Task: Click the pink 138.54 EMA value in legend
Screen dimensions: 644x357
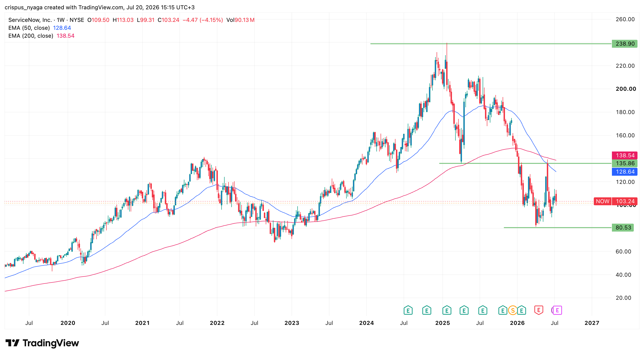Action: (x=66, y=36)
